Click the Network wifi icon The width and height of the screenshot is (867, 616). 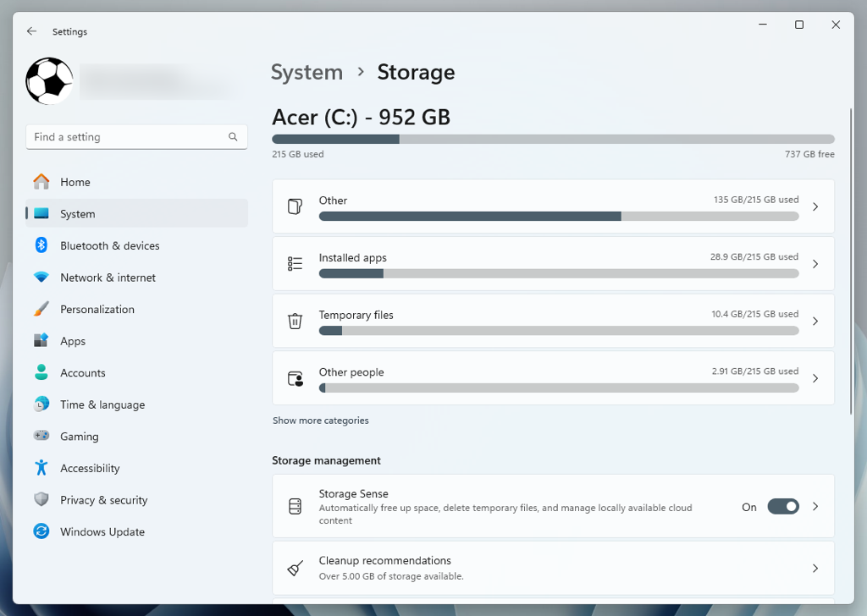[41, 278]
